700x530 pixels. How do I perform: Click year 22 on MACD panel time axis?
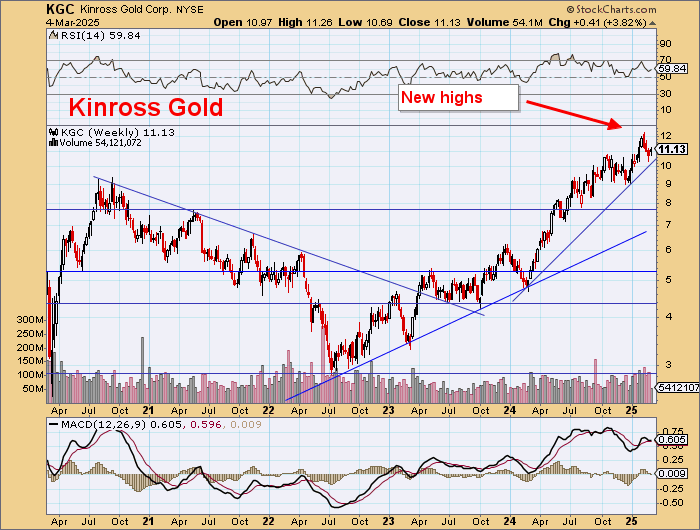click(268, 522)
